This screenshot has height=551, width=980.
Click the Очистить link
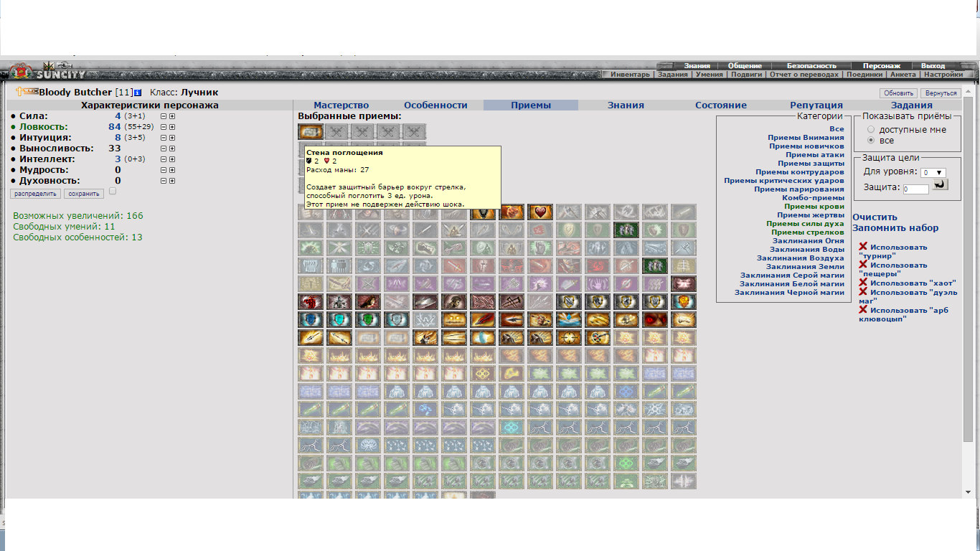point(875,217)
